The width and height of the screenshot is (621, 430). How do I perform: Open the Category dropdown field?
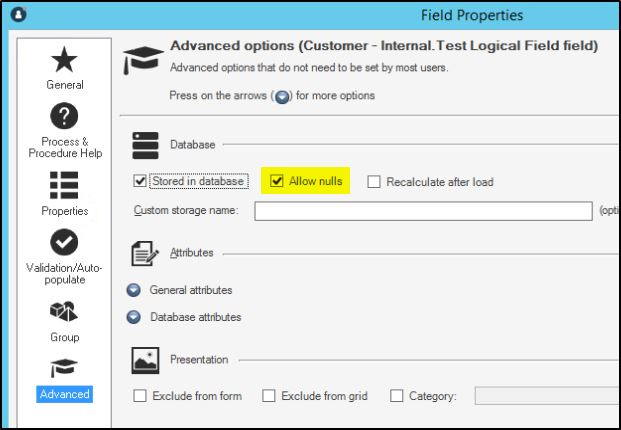(545, 396)
